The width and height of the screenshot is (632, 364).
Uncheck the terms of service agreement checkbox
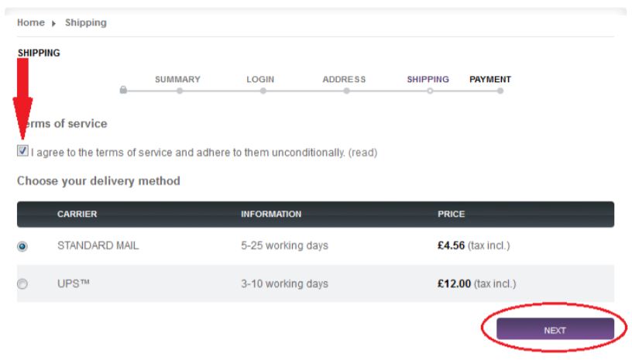pos(23,151)
